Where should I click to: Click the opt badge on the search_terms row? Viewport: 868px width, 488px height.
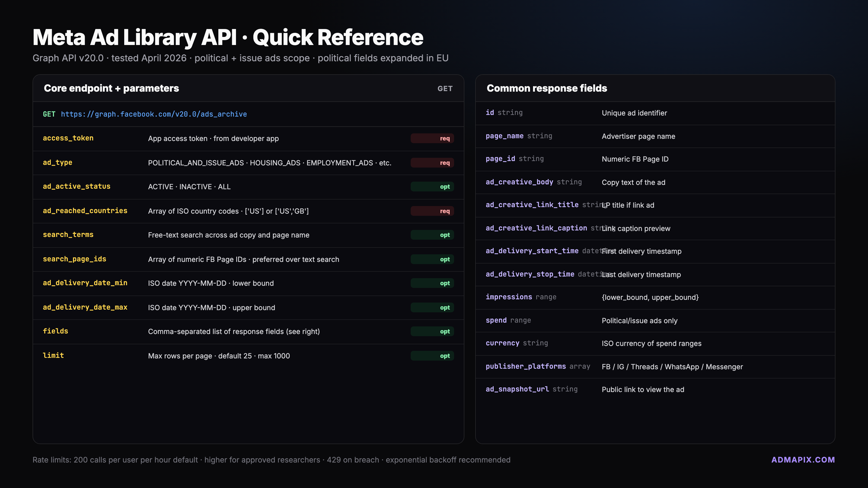click(432, 235)
